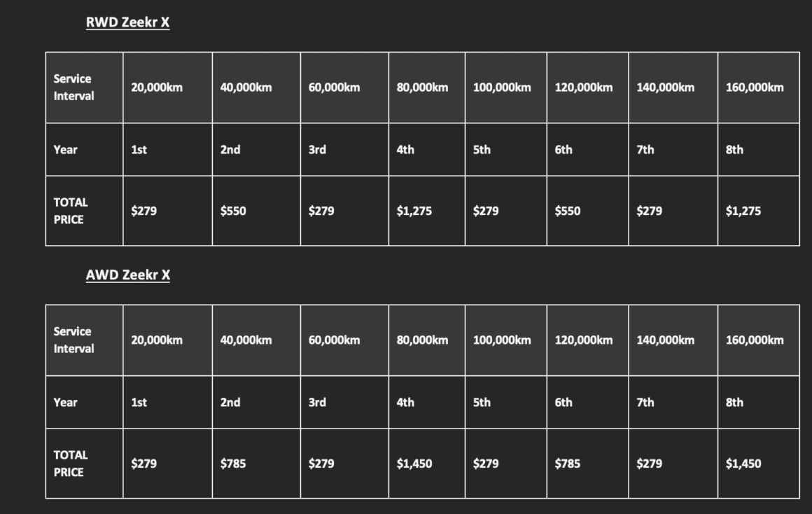Click the "AWD Zeekr X" underlined heading
Image resolution: width=812 pixels, height=514 pixels.
(x=127, y=275)
